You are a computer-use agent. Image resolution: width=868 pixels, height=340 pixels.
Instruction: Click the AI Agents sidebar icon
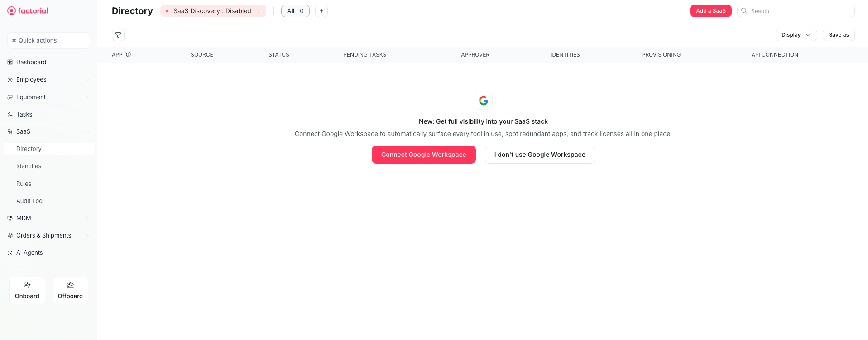point(10,253)
